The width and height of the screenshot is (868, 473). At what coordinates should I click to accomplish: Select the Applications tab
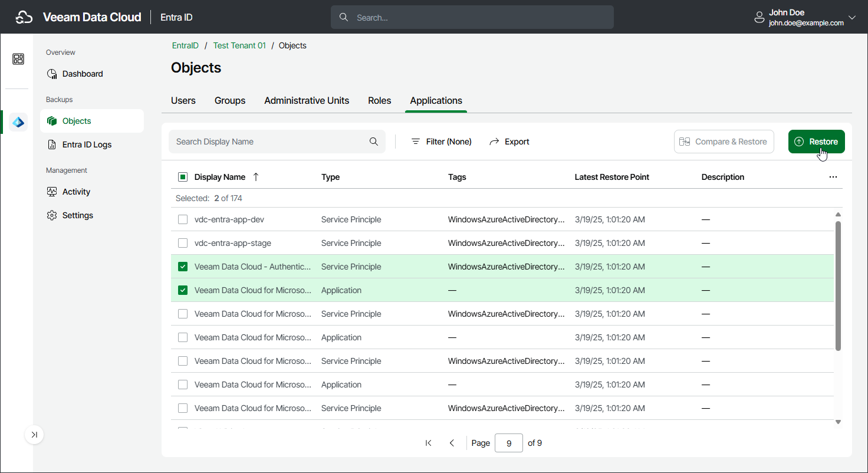click(x=436, y=100)
